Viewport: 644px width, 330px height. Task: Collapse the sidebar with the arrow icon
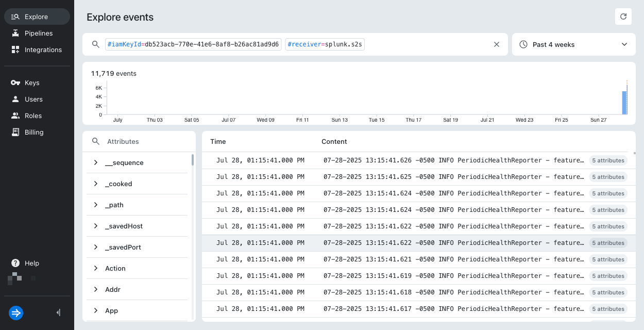point(58,312)
